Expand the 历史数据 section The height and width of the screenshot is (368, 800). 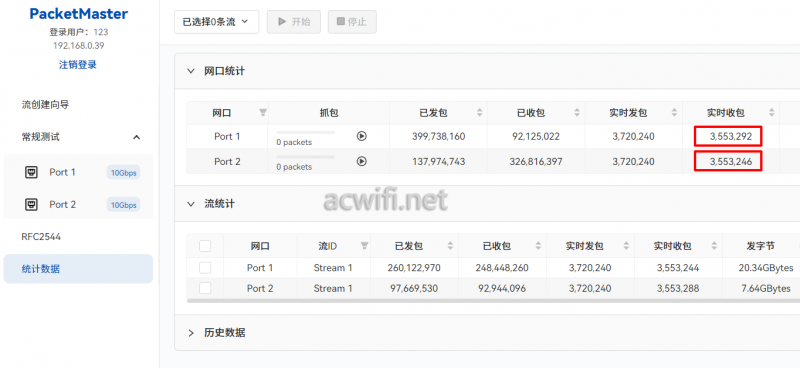[191, 333]
